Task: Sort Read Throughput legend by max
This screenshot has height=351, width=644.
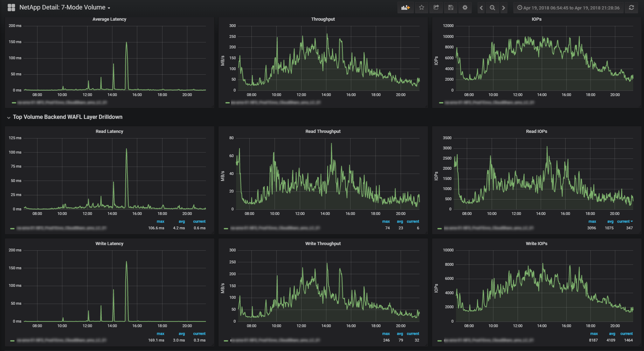Action: (386, 222)
